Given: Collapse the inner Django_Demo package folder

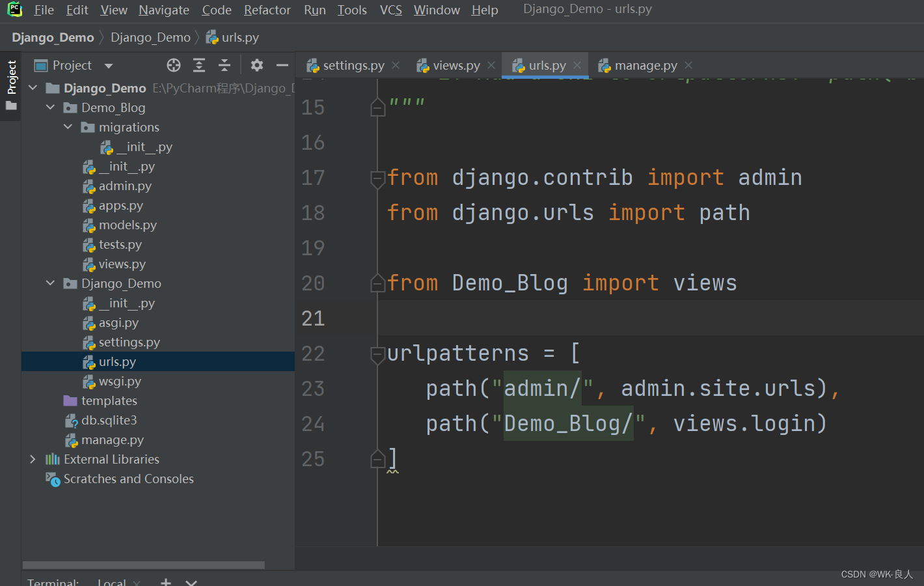Looking at the screenshot, I should pos(50,283).
